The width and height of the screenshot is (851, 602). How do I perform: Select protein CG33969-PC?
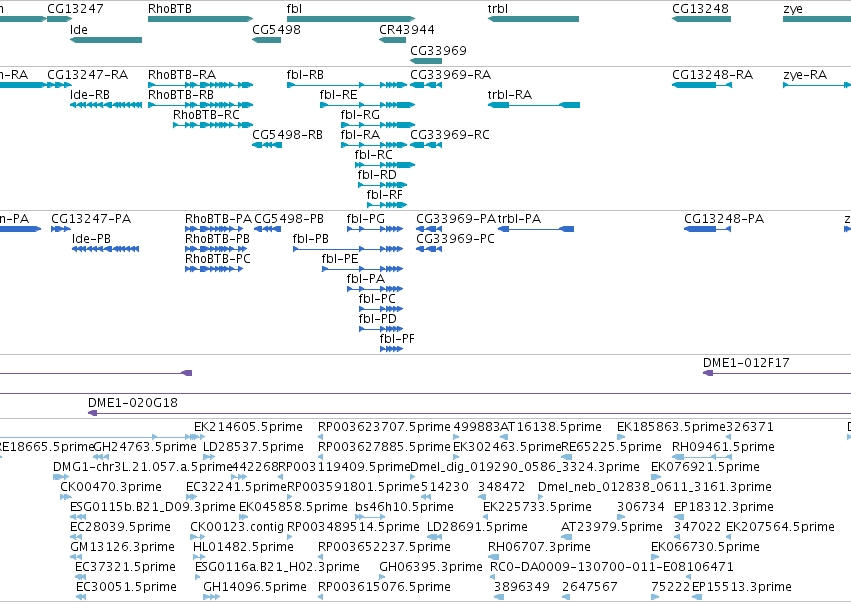pyautogui.click(x=455, y=239)
